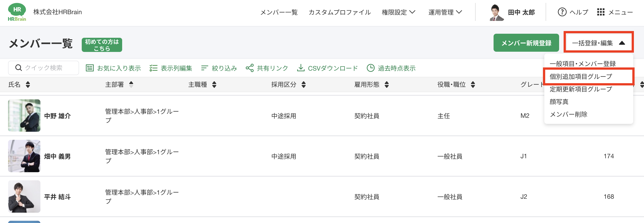The height and width of the screenshot is (223, 644).
Task: Click the CSV download icon
Action: tap(300, 68)
